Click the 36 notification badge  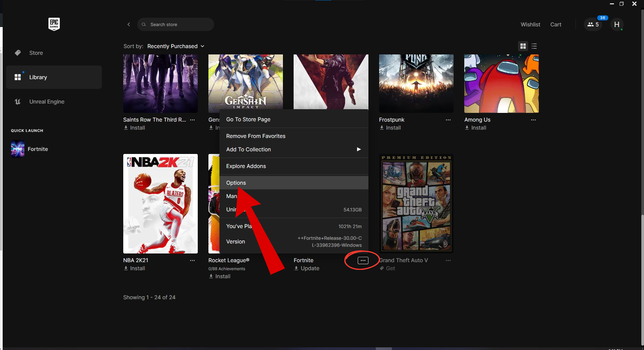tap(602, 18)
